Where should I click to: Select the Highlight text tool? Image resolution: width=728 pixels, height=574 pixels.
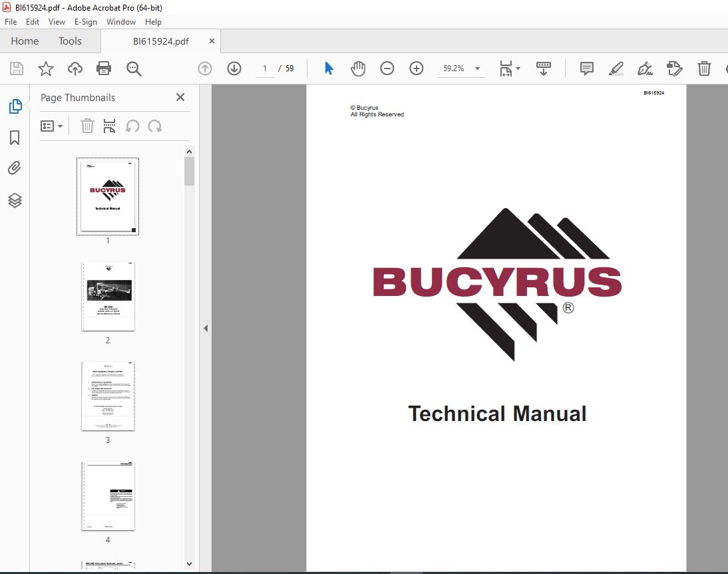[616, 69]
